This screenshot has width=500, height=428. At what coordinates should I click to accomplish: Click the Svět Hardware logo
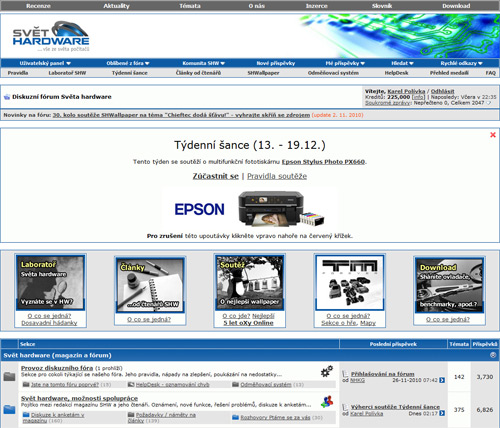pyautogui.click(x=51, y=36)
